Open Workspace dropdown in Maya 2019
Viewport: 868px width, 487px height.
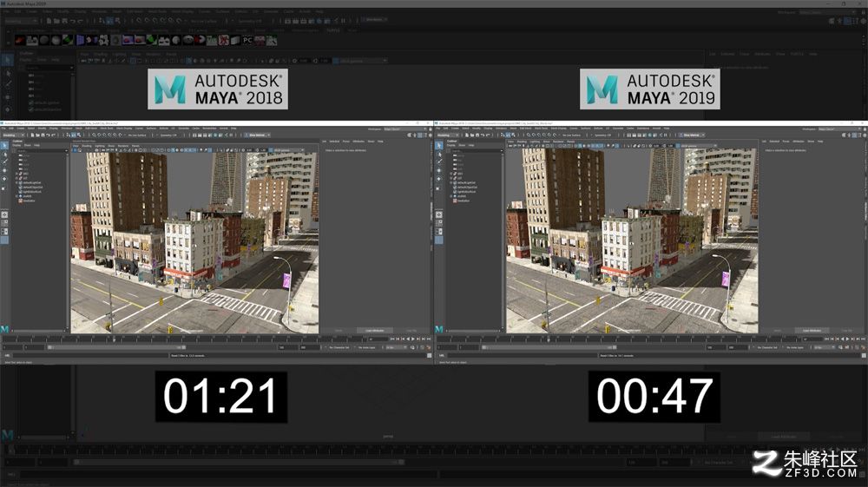tap(840, 129)
